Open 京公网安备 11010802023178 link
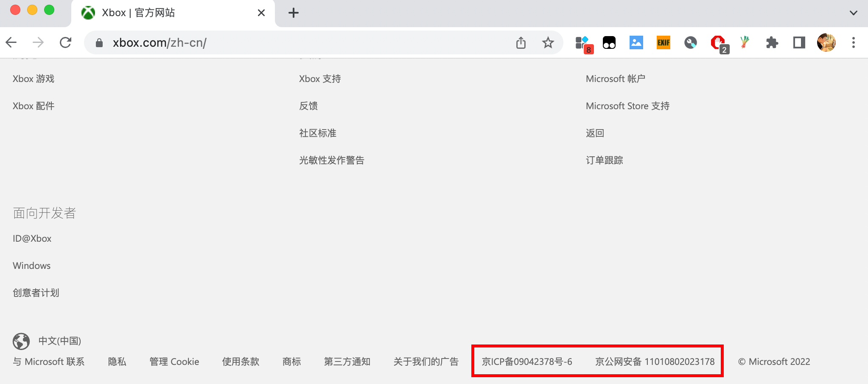 [655, 362]
